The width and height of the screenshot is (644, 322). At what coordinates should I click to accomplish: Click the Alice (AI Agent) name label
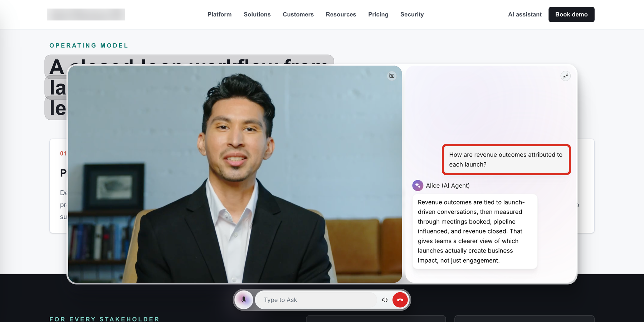click(448, 186)
